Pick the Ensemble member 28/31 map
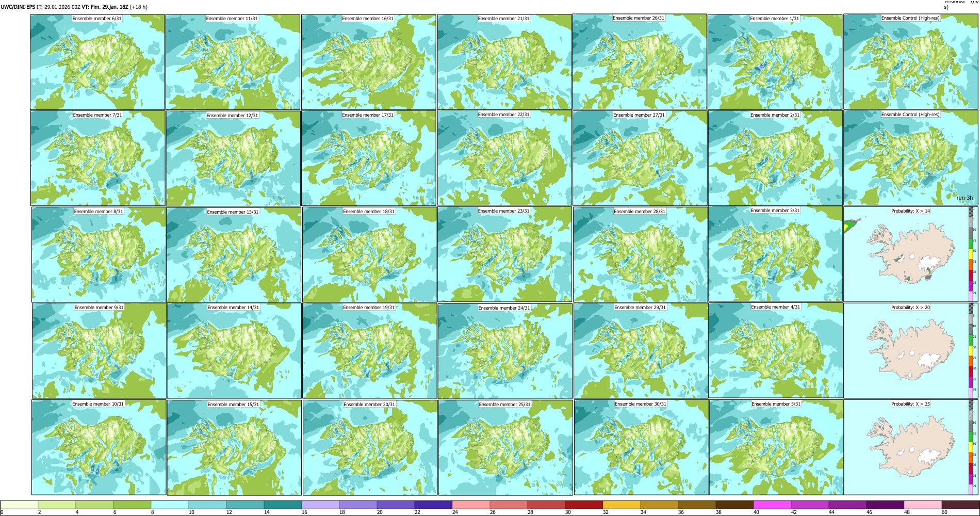The image size is (980, 516). [640, 255]
